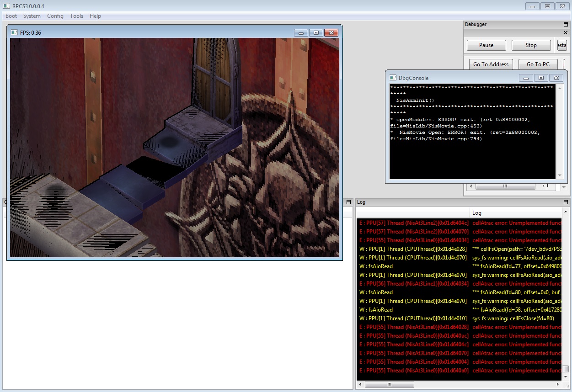Click the Debugger panel title label

tap(476, 24)
